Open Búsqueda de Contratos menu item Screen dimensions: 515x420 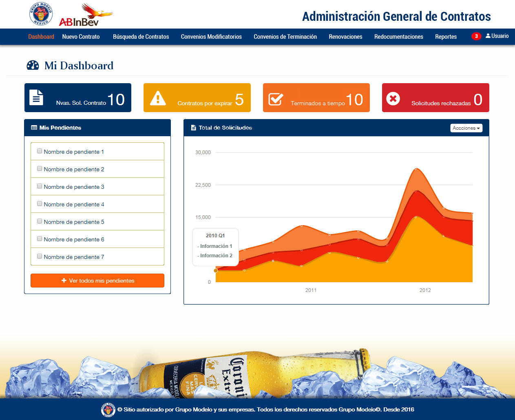[141, 37]
